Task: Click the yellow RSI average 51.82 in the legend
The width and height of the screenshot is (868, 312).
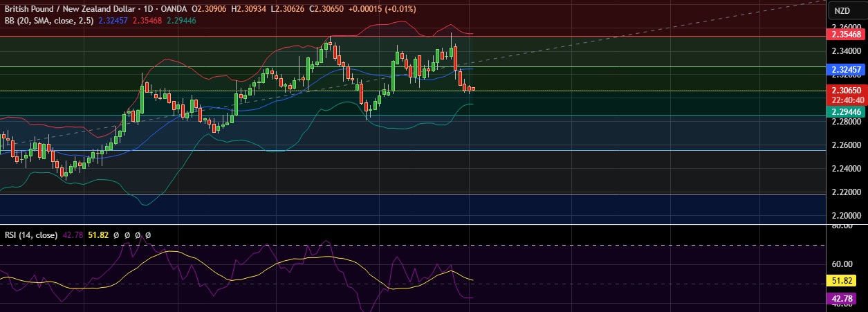Action: coord(99,235)
